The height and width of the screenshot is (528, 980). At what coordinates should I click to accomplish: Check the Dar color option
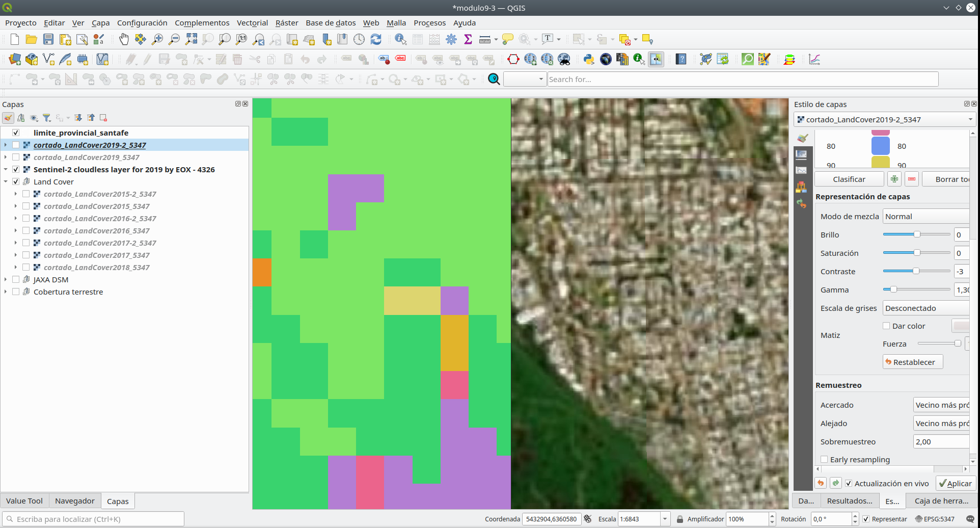coord(886,326)
